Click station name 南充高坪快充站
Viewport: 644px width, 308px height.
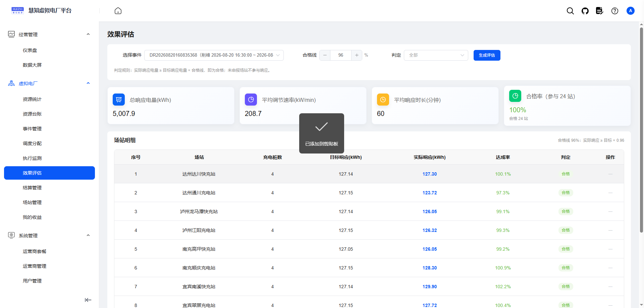(199, 249)
